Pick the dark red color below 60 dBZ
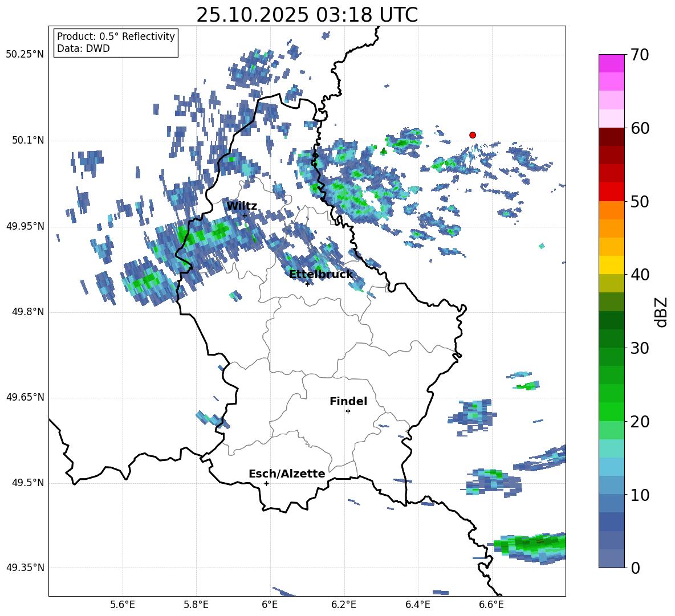 [x=611, y=137]
